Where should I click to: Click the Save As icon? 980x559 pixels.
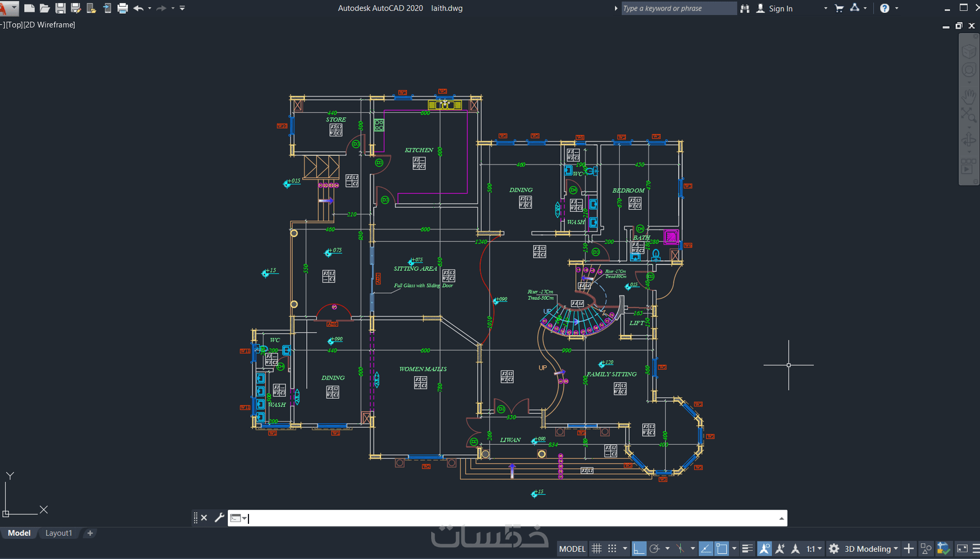pyautogui.click(x=76, y=8)
